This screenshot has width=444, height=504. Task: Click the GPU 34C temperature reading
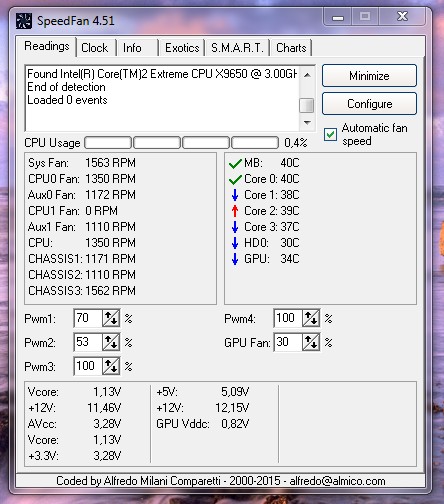tap(272, 259)
